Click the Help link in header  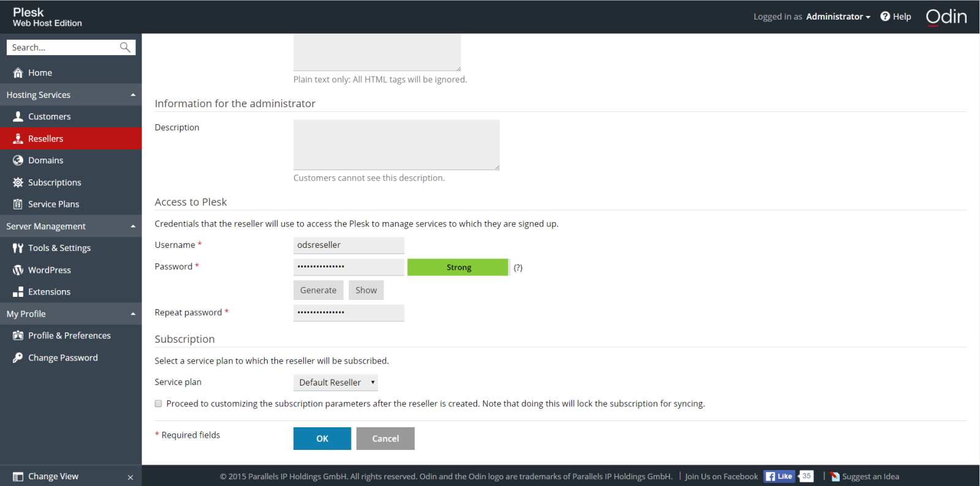(902, 17)
